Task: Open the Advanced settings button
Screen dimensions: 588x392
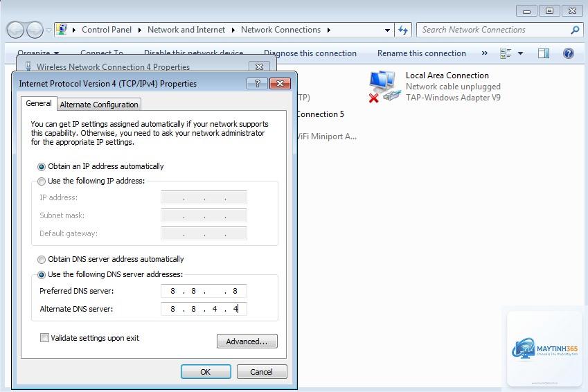Action: pyautogui.click(x=247, y=341)
